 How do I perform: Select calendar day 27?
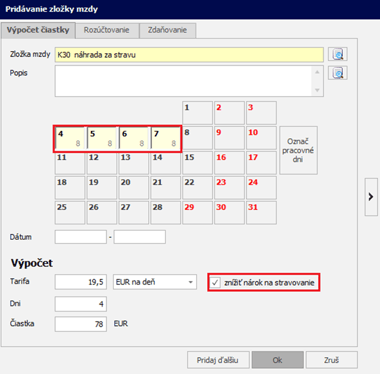coord(134,213)
